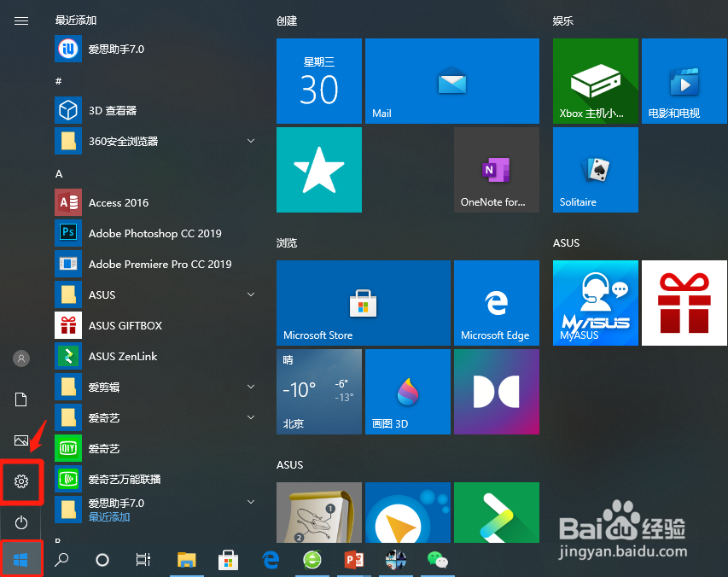
Task: Open ASUS GIFTBOX app
Action: tap(155, 325)
